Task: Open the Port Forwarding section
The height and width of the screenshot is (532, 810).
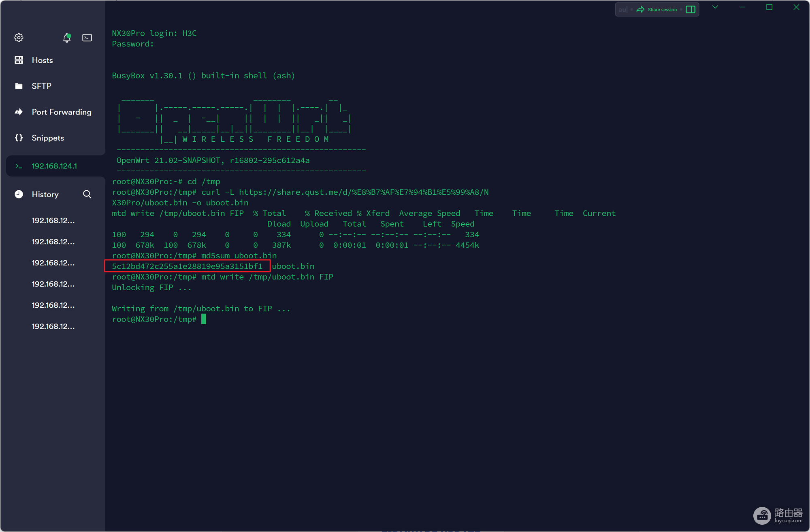Action: pos(62,112)
